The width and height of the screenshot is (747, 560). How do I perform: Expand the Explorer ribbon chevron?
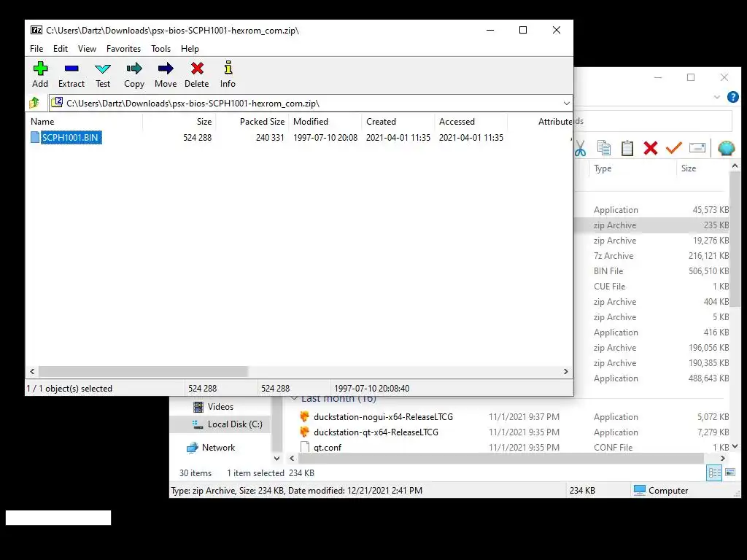click(716, 97)
